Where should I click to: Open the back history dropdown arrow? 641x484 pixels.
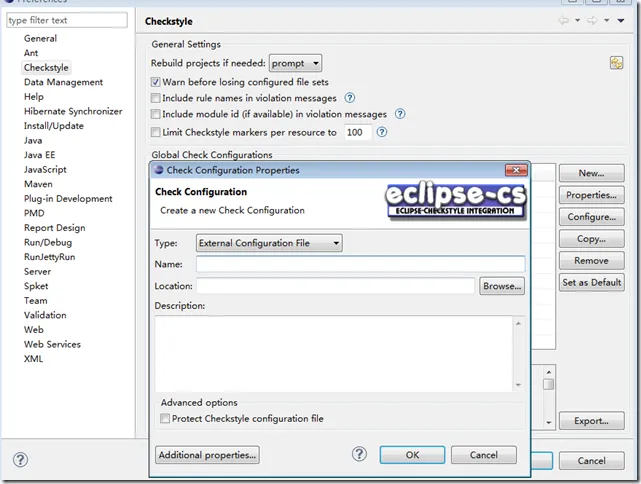pyautogui.click(x=577, y=20)
